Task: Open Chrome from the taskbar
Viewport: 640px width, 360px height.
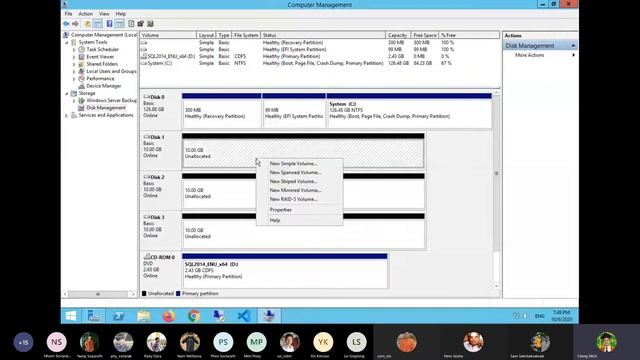Action: [x=194, y=316]
